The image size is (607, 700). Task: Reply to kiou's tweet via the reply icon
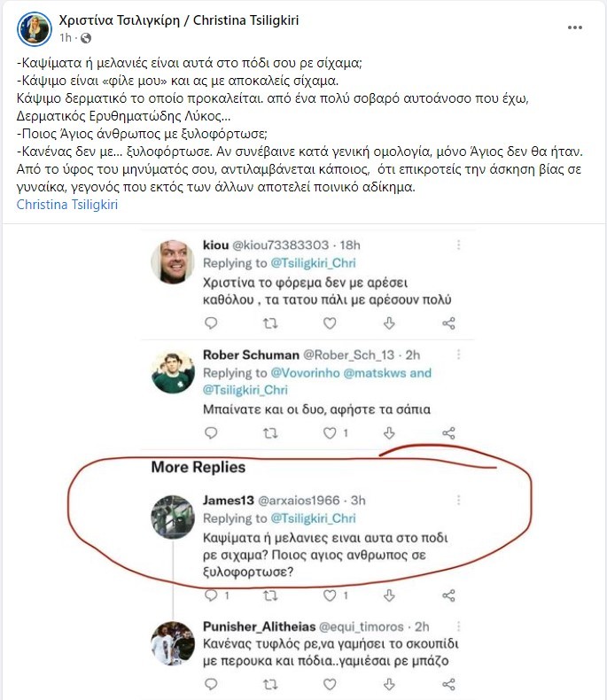211,323
